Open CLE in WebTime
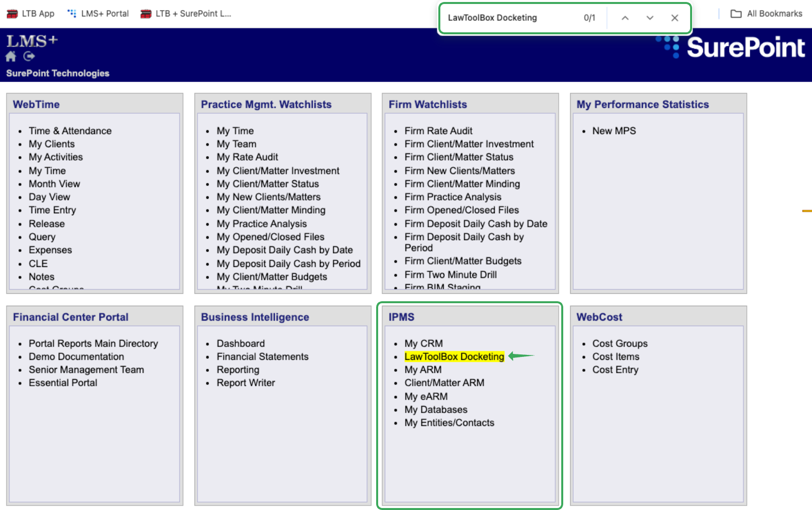The height and width of the screenshot is (510, 812). coord(38,263)
